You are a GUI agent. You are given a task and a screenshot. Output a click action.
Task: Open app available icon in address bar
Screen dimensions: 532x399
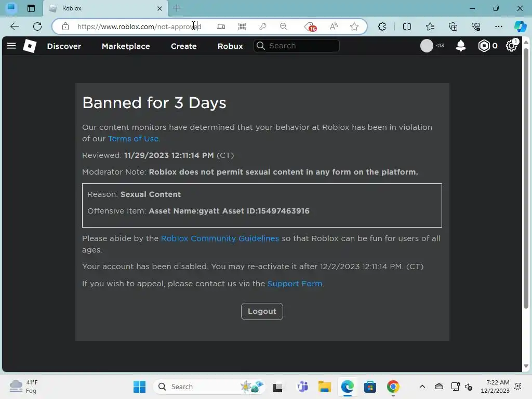(221, 26)
